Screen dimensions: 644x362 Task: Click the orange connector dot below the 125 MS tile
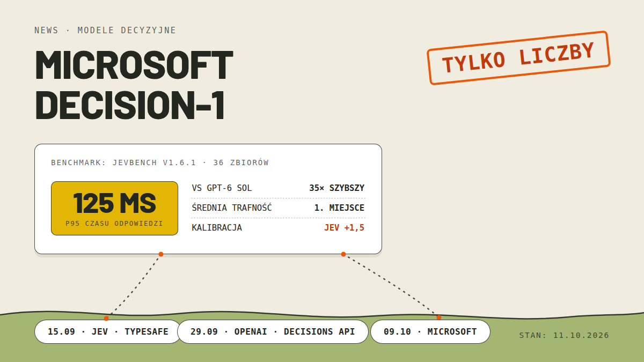tap(161, 254)
